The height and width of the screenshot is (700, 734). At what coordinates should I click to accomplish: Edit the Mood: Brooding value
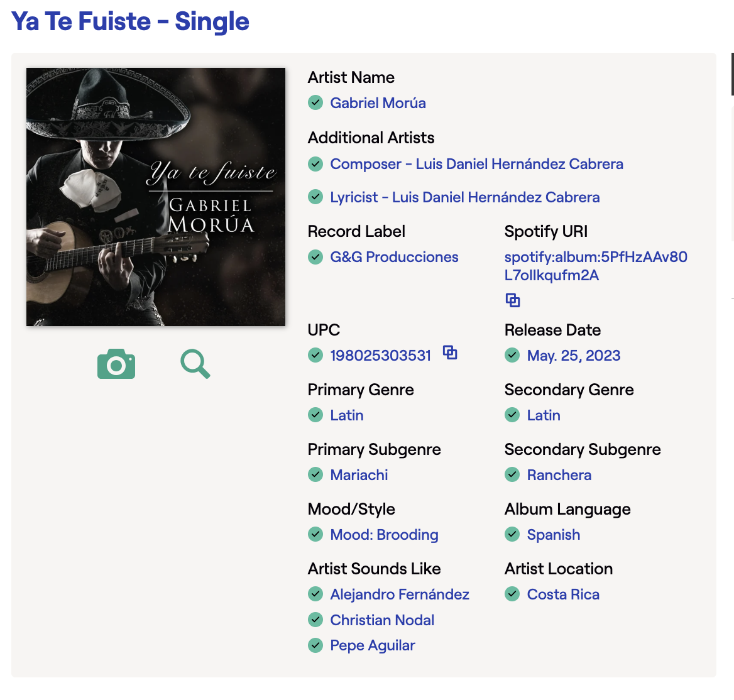385,535
